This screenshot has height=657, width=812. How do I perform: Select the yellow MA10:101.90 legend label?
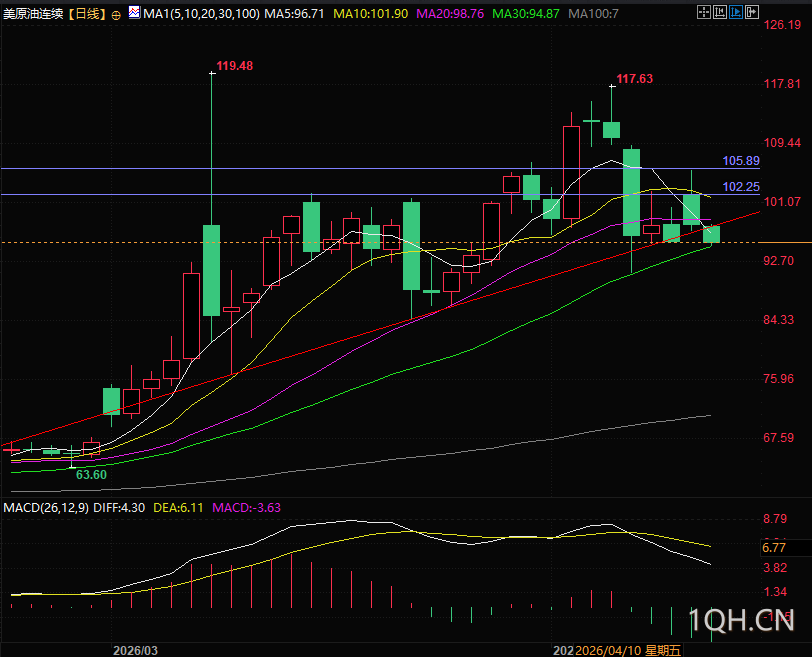(370, 15)
